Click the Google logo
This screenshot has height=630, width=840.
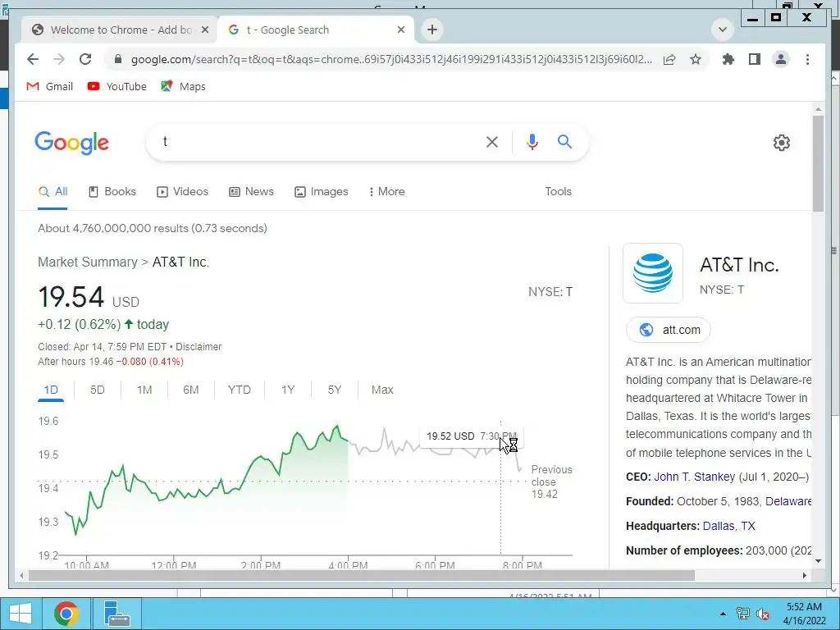point(72,143)
